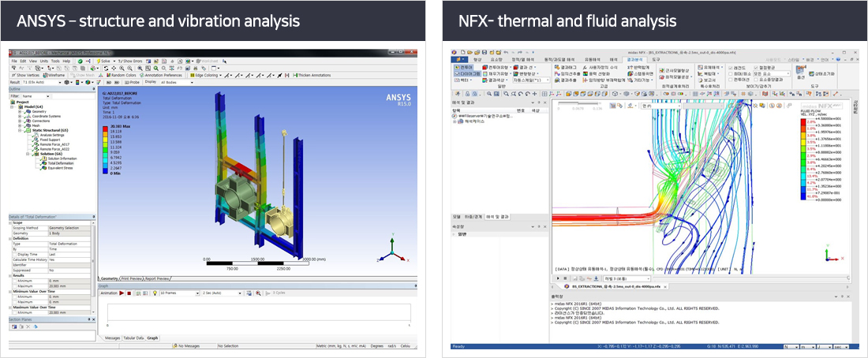Switch to the Report Preview tab

pyautogui.click(x=158, y=278)
